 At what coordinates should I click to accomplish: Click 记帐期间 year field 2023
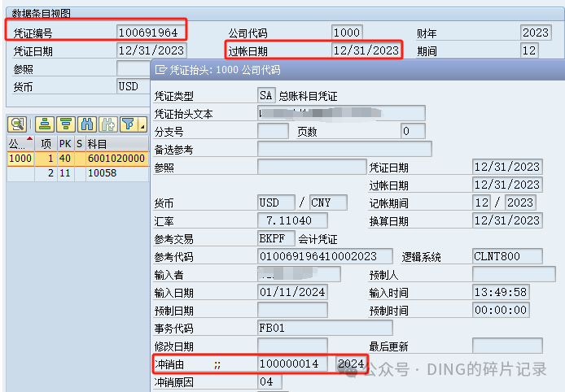520,203
